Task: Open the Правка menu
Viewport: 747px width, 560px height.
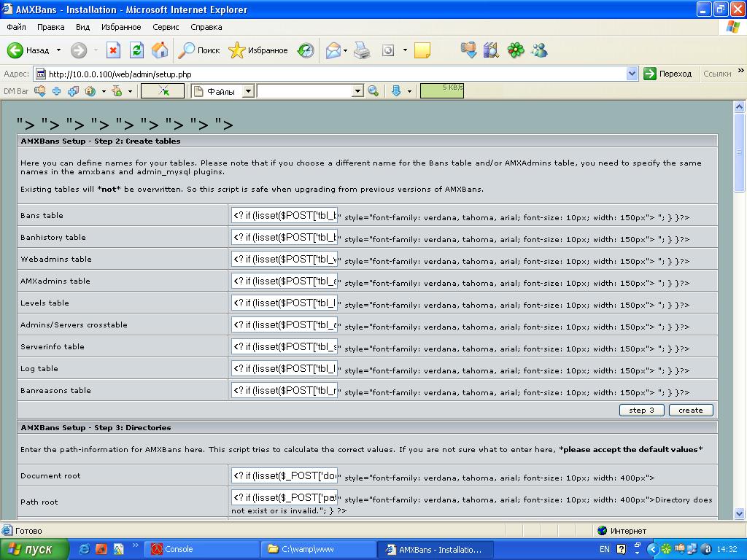Action: click(x=50, y=27)
